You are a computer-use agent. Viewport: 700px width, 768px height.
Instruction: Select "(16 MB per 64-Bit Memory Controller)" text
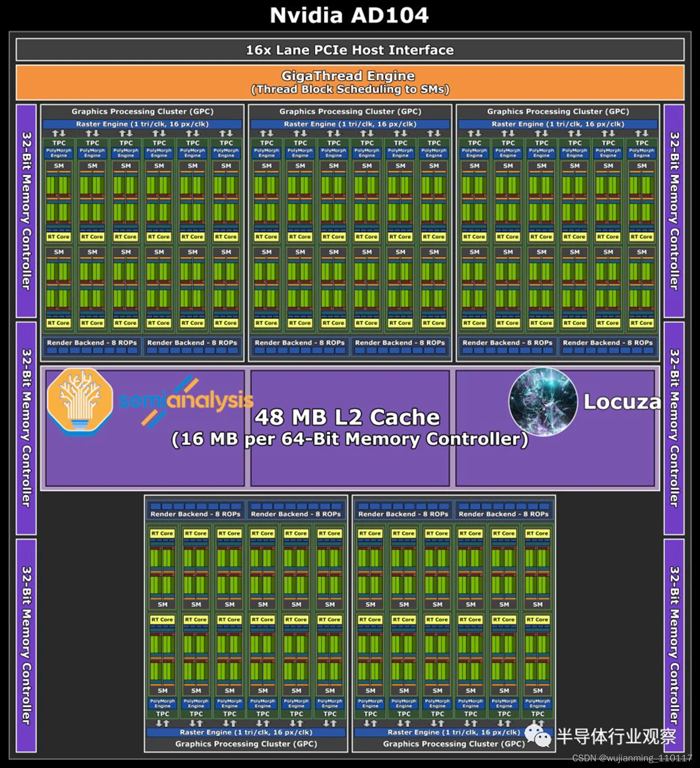[350, 439]
